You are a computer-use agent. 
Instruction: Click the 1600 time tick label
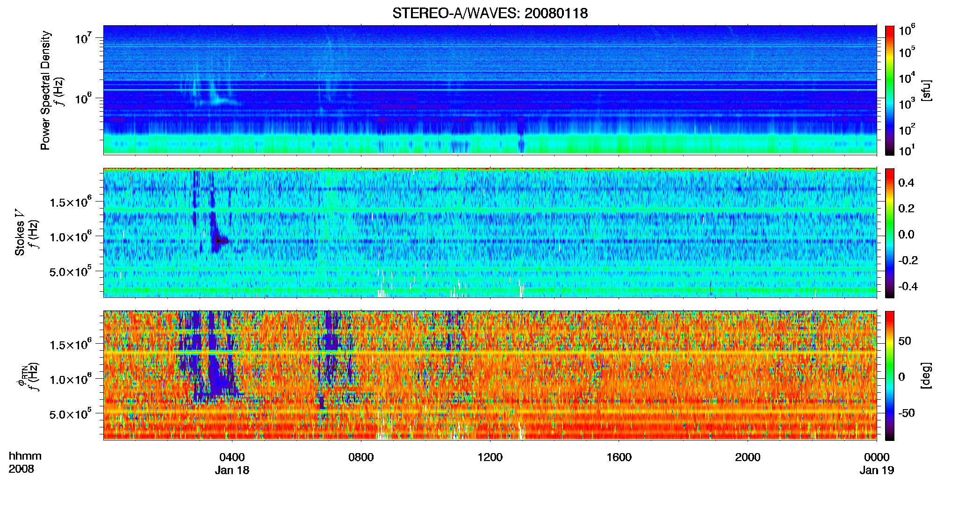[x=619, y=457]
